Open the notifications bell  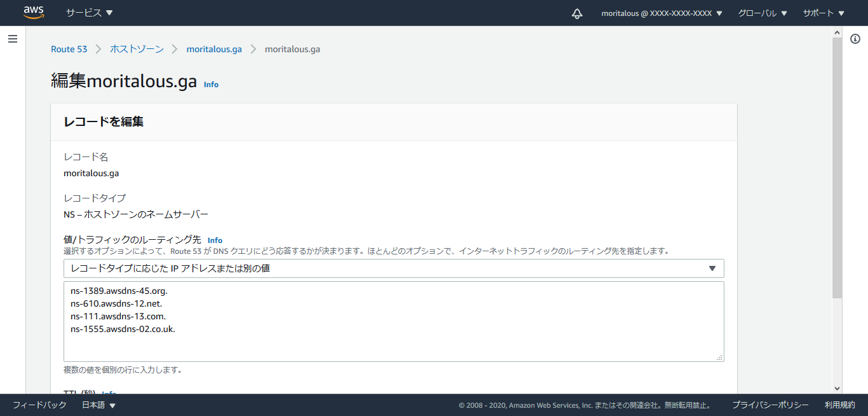click(577, 13)
